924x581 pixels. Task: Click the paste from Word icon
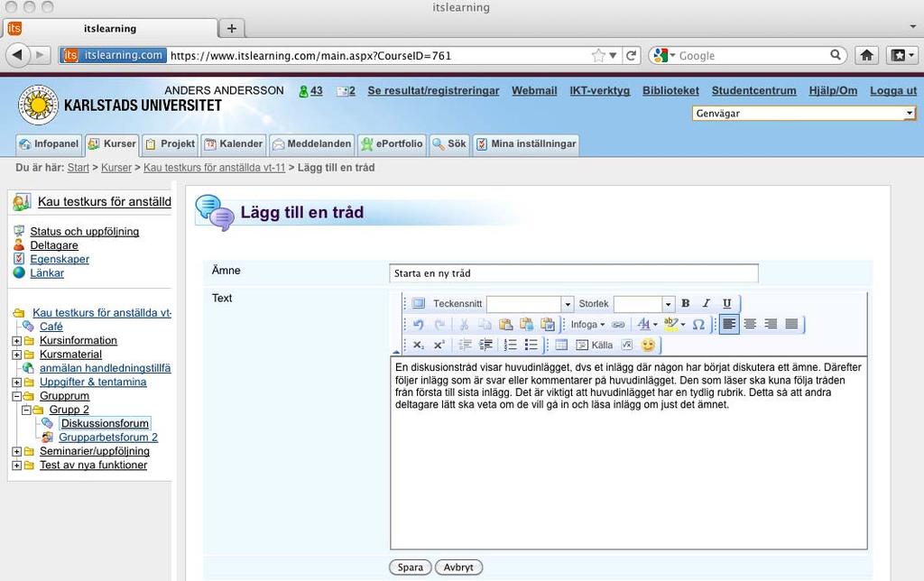(x=548, y=324)
